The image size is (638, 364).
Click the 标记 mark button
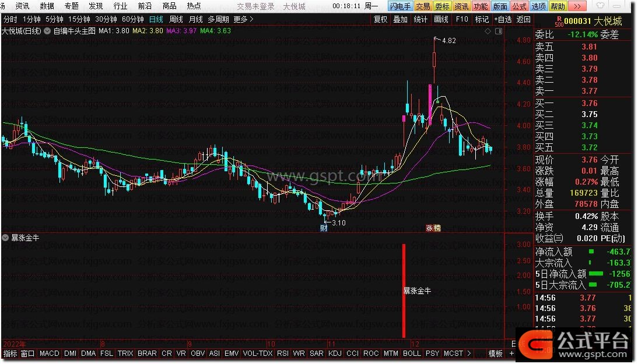pyautogui.click(x=482, y=19)
